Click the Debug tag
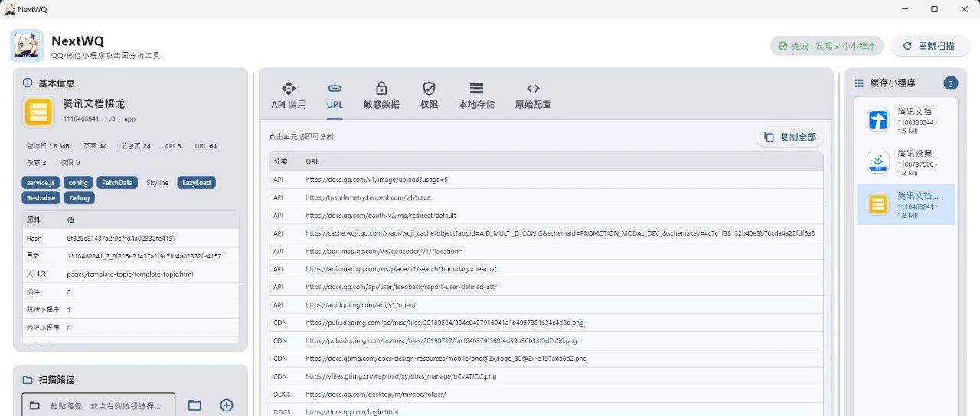The width and height of the screenshot is (980, 416). click(x=80, y=197)
